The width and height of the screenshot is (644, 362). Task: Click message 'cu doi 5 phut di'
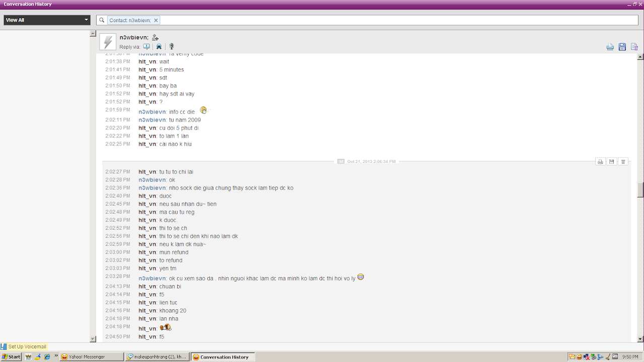(179, 128)
